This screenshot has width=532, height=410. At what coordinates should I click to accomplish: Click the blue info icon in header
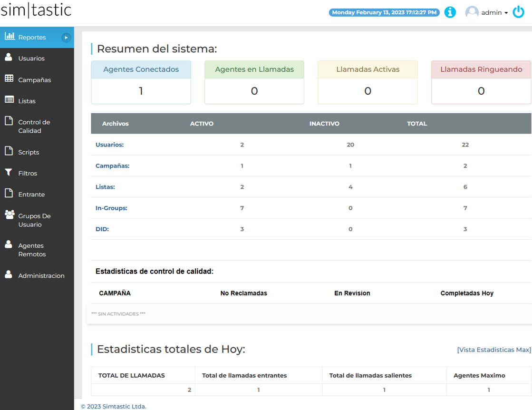coord(450,12)
